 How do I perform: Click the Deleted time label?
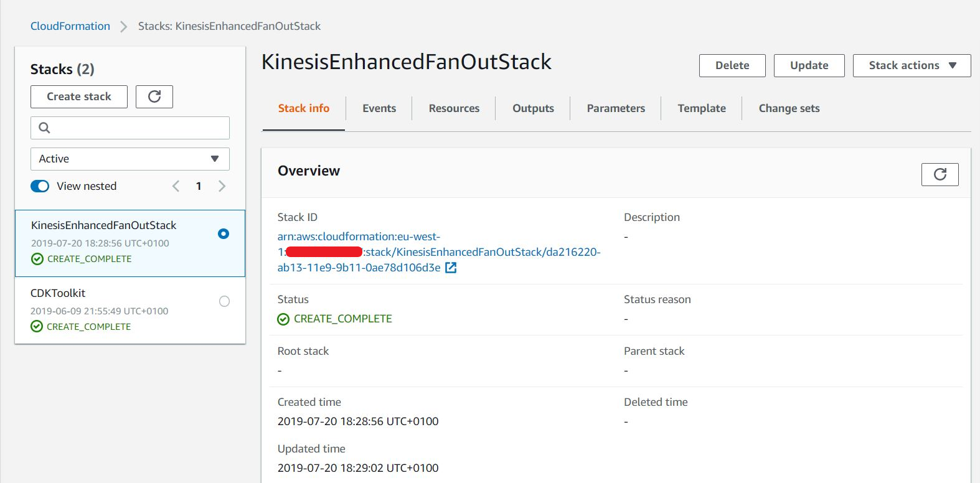(656, 402)
